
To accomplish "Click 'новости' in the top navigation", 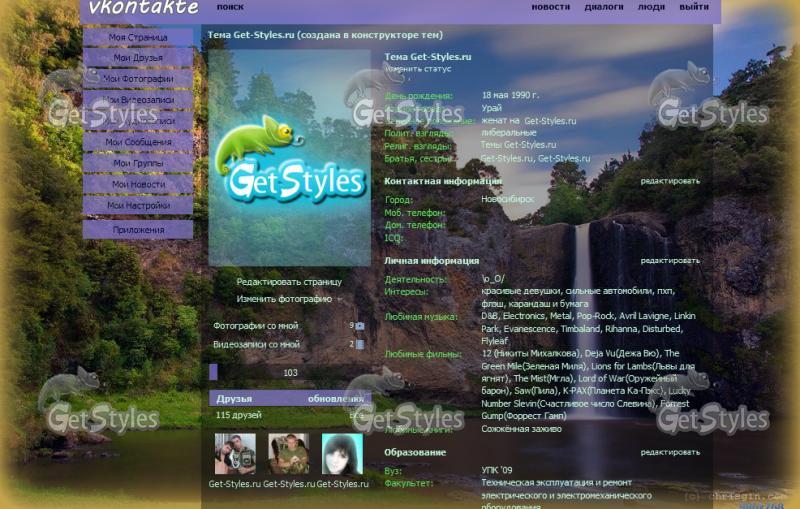I will coord(550,7).
